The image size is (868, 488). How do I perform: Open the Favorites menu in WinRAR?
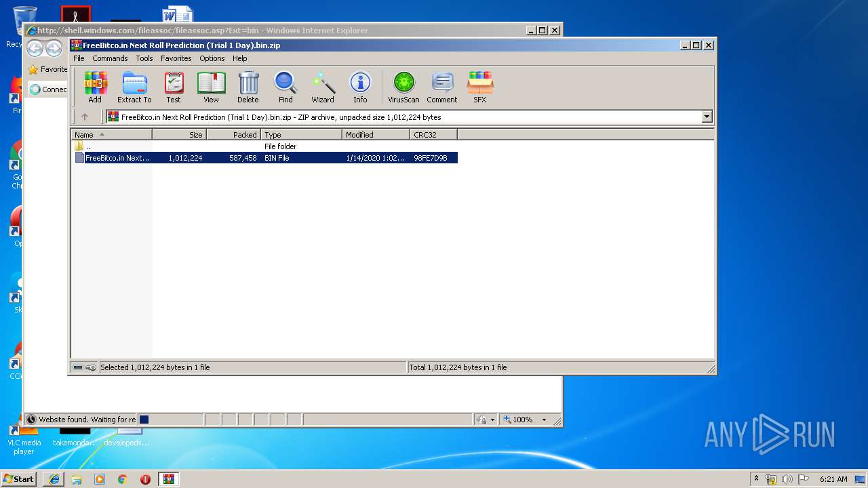176,58
